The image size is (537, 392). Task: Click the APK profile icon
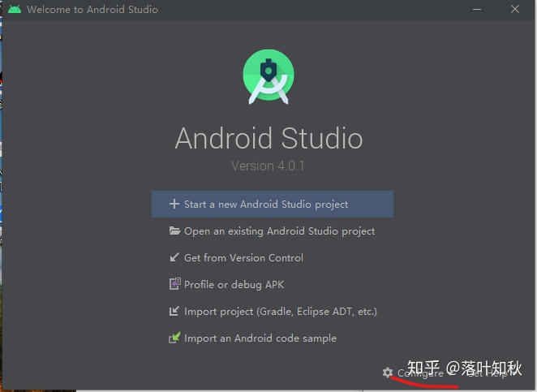pos(175,284)
